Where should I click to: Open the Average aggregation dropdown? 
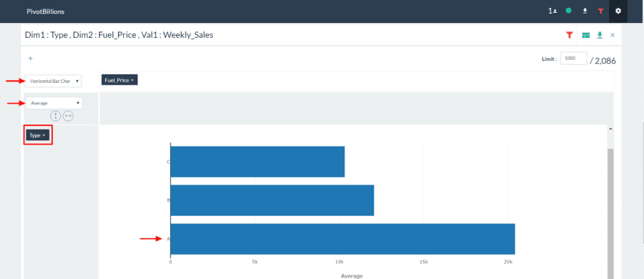pos(54,103)
